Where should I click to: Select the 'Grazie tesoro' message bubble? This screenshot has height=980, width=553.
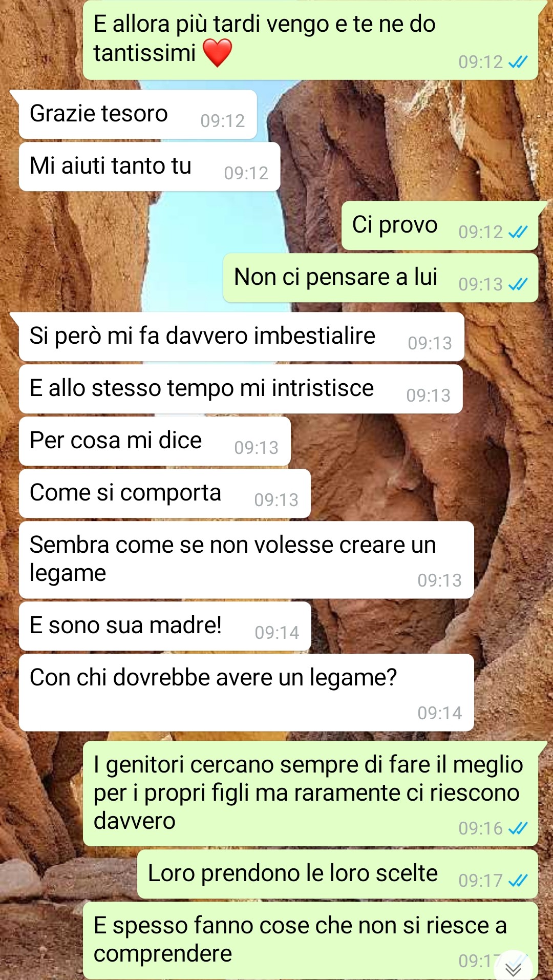(138, 114)
